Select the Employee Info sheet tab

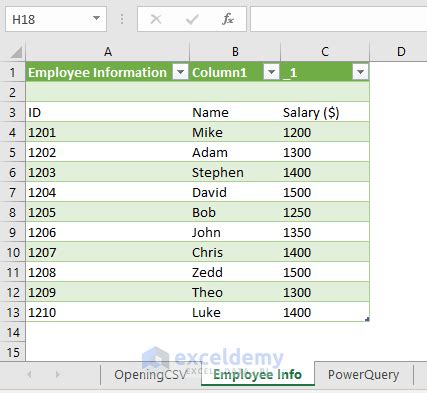tap(258, 374)
